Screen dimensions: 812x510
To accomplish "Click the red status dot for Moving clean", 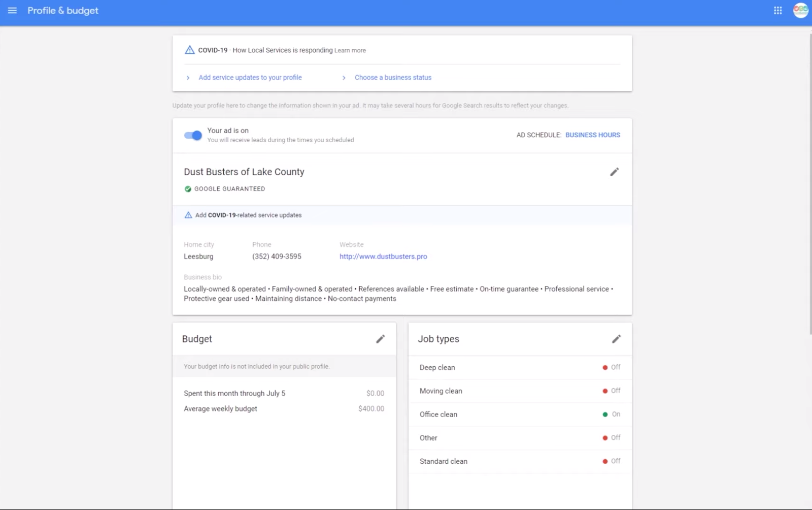I will 605,391.
